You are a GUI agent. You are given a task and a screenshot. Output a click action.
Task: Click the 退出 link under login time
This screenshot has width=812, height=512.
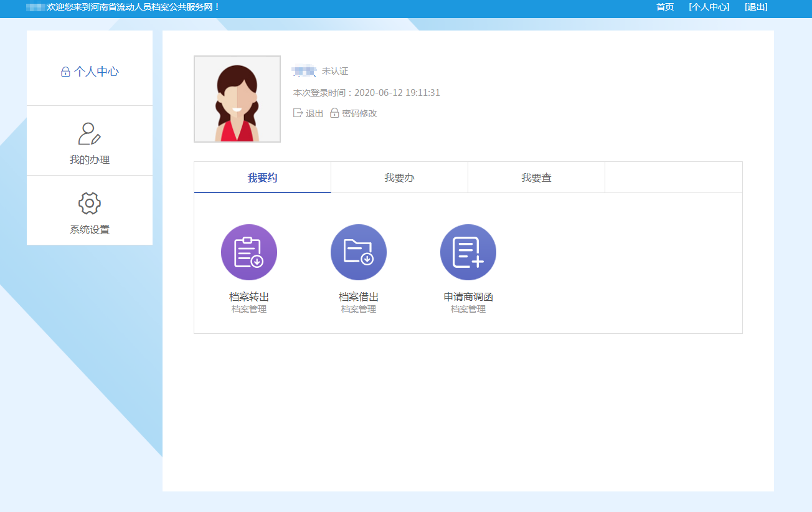point(314,113)
